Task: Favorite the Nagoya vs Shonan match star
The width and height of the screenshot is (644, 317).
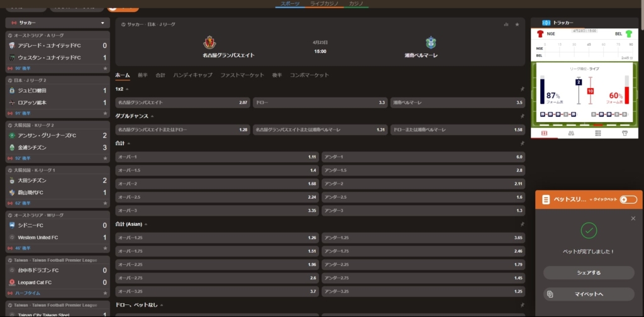Action: pos(517,25)
